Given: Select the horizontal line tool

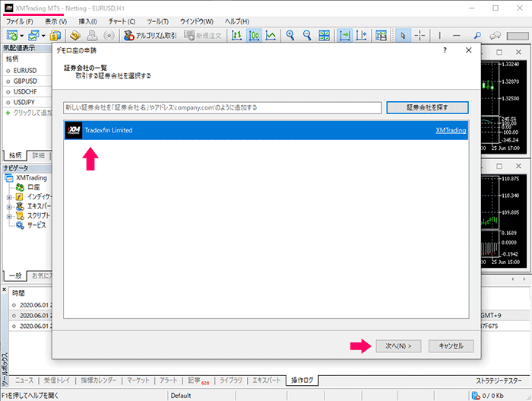Looking at the screenshot, I should [x=457, y=35].
